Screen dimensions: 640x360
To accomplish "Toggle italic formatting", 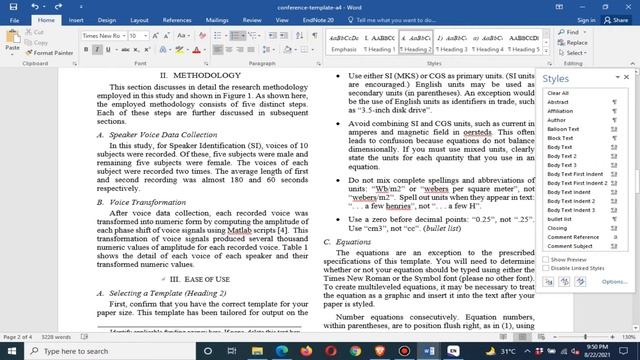I will (97, 50).
